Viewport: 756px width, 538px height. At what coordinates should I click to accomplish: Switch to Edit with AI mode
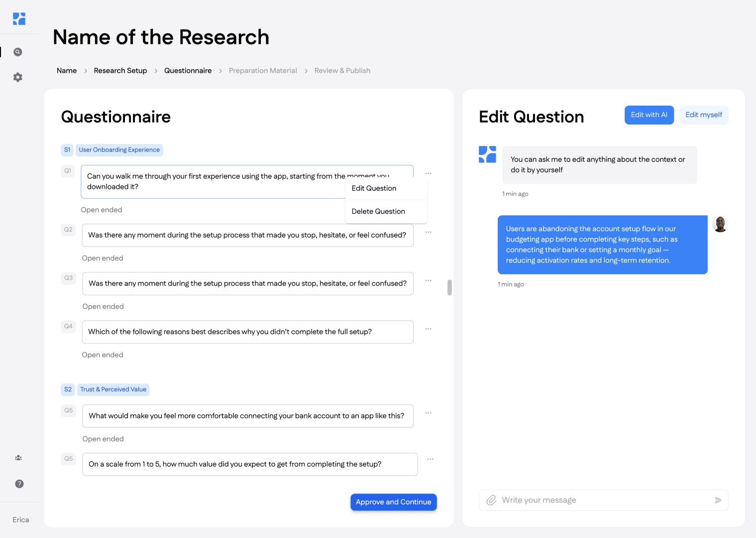pyautogui.click(x=648, y=115)
